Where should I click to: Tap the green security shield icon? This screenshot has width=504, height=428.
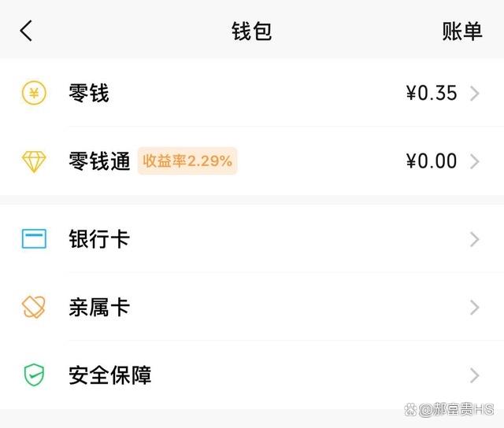(x=34, y=374)
